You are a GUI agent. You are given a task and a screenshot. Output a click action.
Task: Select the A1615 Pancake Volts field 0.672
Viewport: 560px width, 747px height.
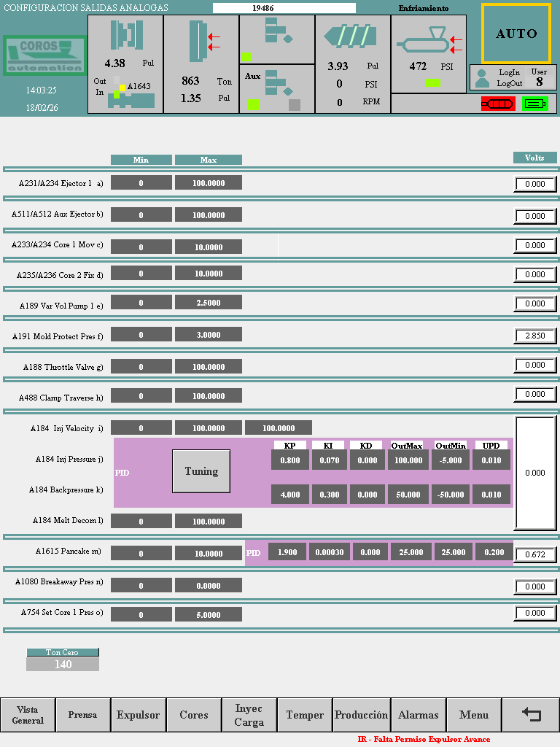[x=535, y=555]
